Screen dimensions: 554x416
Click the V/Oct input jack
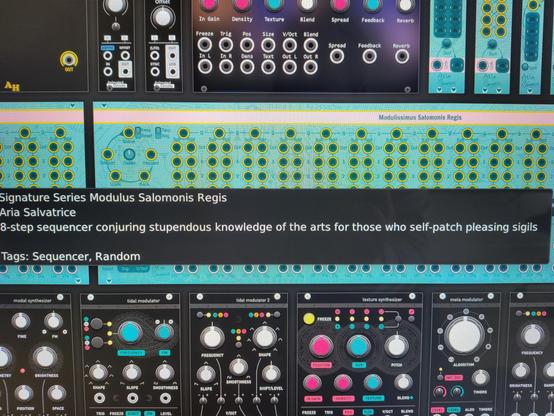[x=289, y=45]
